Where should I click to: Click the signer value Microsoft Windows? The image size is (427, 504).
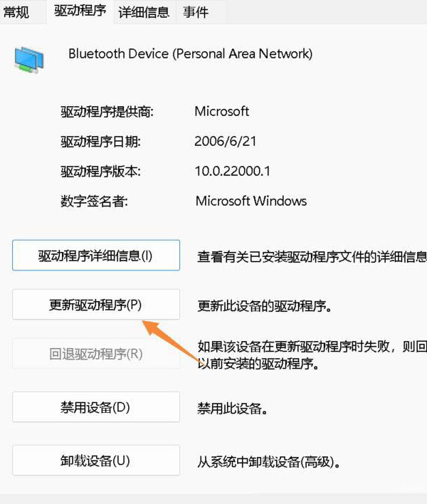[251, 201]
